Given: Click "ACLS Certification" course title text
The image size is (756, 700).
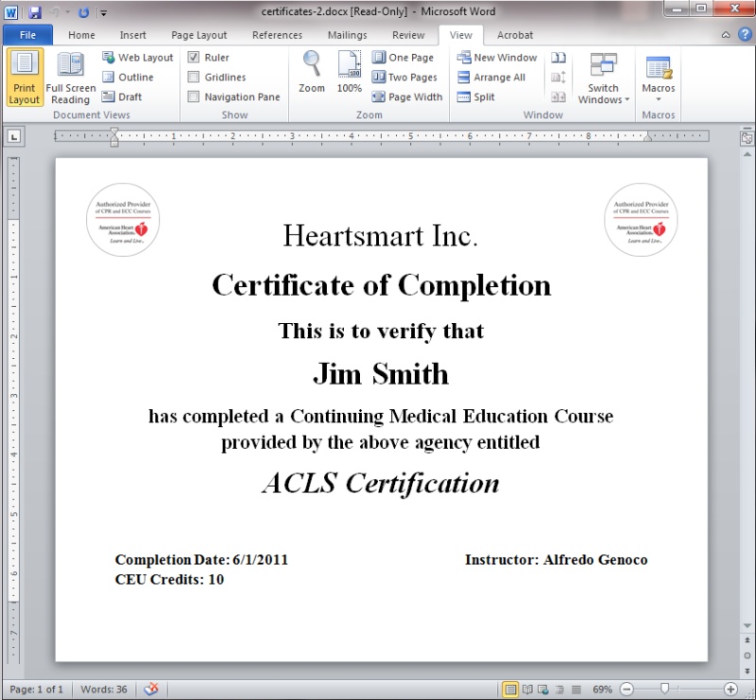Looking at the screenshot, I should (381, 483).
